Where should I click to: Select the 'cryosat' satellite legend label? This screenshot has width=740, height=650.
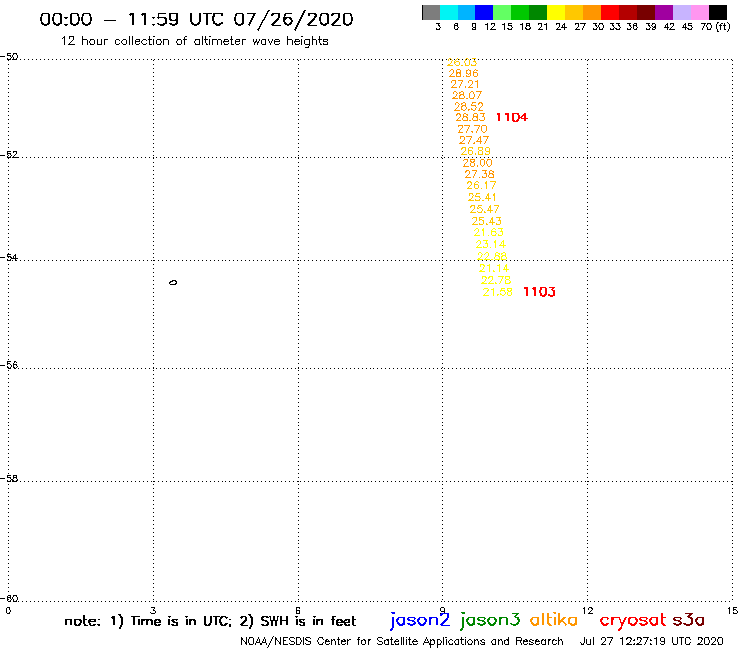[632, 621]
